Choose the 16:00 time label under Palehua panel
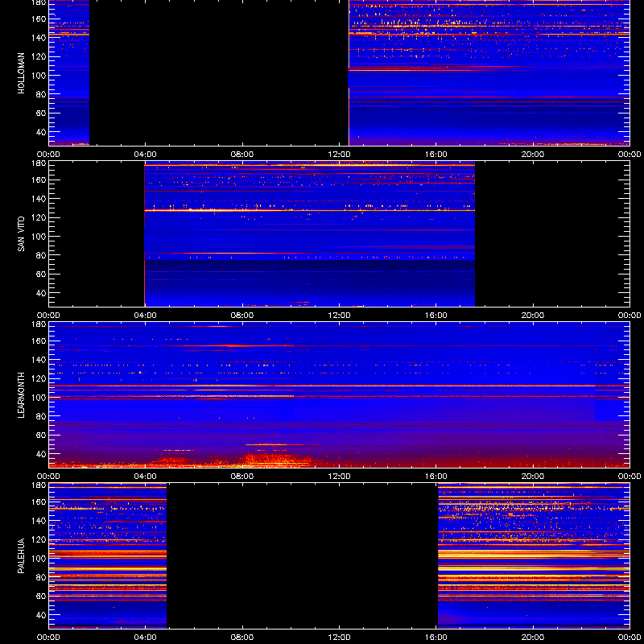Image resolution: width=644 pixels, height=644 pixels. click(436, 638)
